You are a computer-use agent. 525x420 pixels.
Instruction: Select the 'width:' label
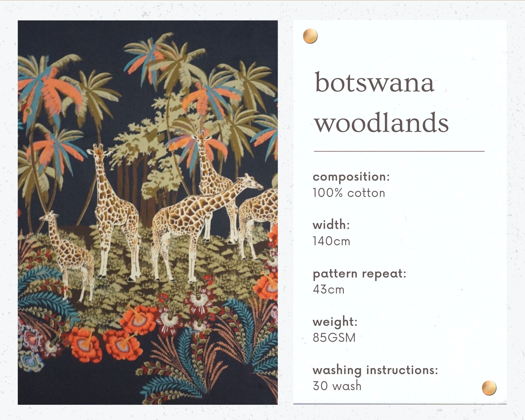pyautogui.click(x=331, y=225)
